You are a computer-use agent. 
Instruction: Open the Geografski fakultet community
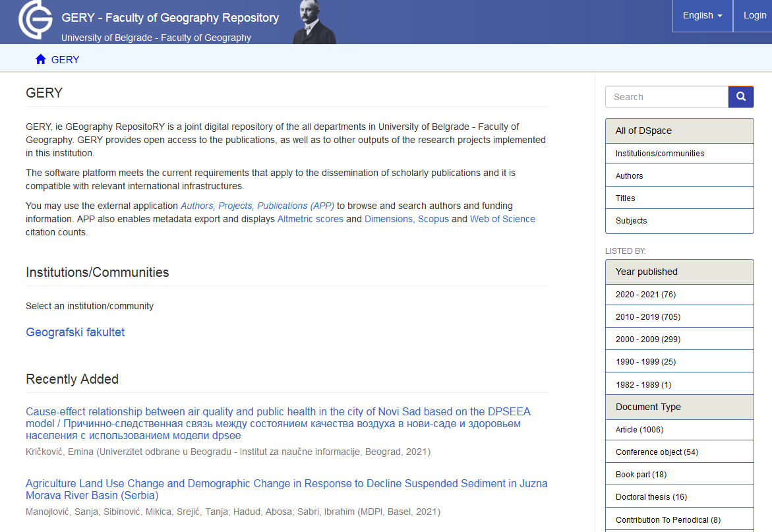click(75, 332)
